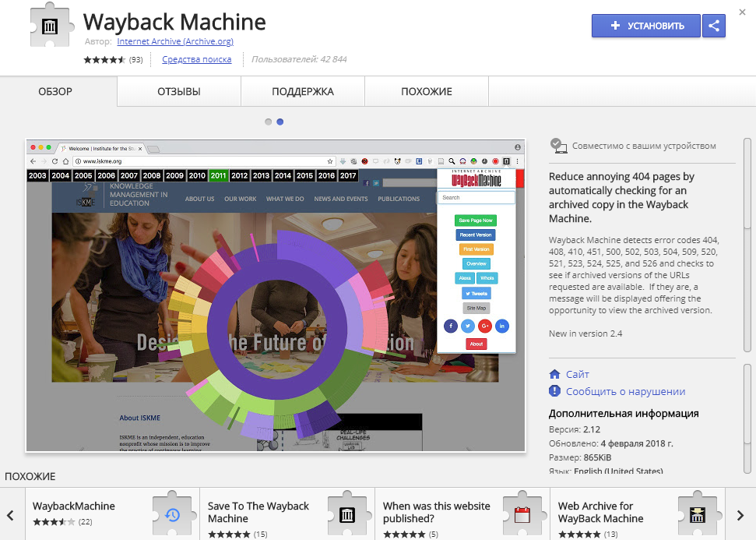Image resolution: width=756 pixels, height=540 pixels.
Task: Select the second screenshot carousel dot
Action: [x=280, y=122]
